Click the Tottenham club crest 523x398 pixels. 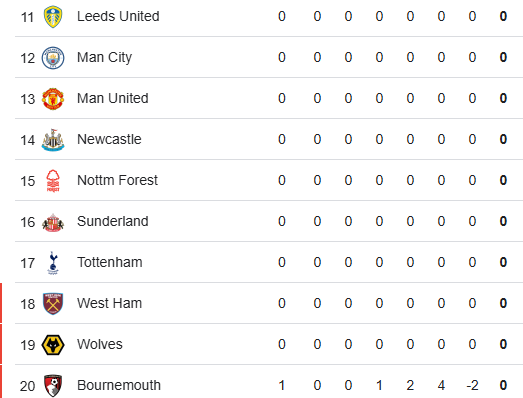(53, 263)
